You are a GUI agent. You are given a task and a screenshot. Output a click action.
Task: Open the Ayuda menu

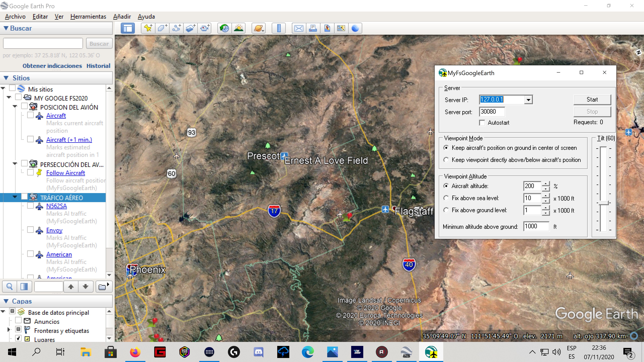tap(146, 16)
